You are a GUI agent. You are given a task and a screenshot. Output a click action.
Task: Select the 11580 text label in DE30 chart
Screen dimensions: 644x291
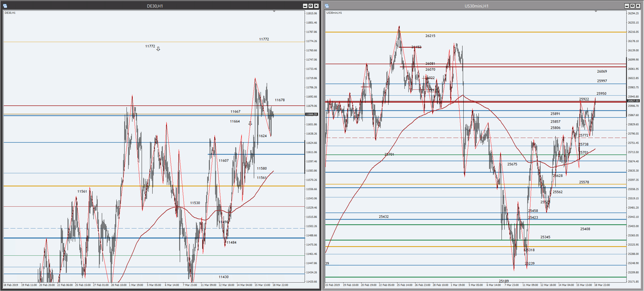[x=262, y=169]
